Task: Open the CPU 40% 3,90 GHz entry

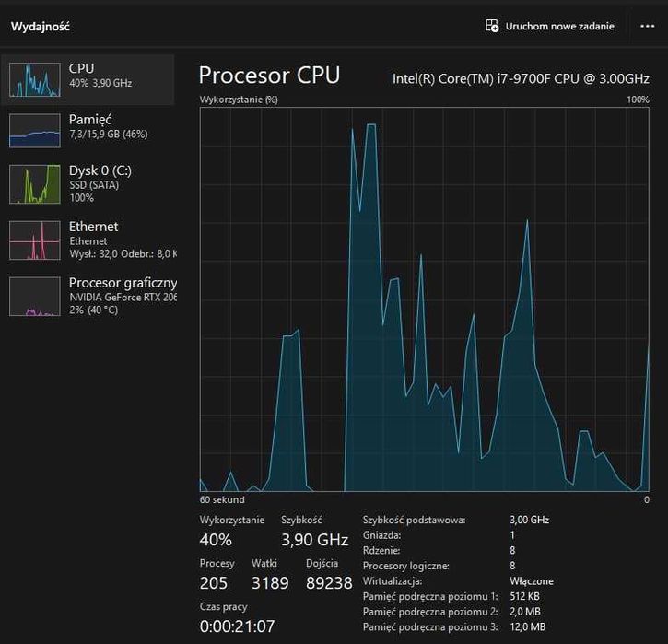Action: pyautogui.click(x=88, y=79)
